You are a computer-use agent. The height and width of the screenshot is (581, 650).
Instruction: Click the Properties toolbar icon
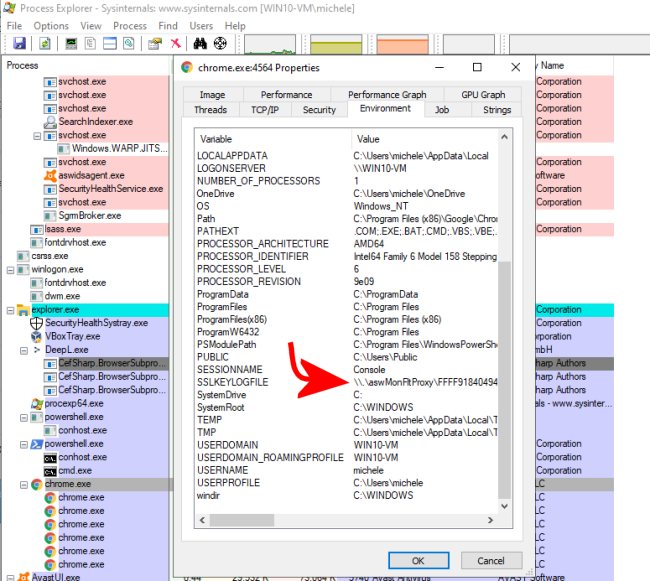click(155, 43)
